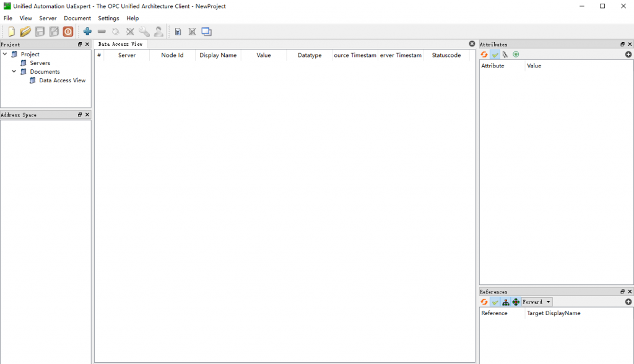634x364 pixels.
Task: Click the Display Name column header
Action: 218,56
